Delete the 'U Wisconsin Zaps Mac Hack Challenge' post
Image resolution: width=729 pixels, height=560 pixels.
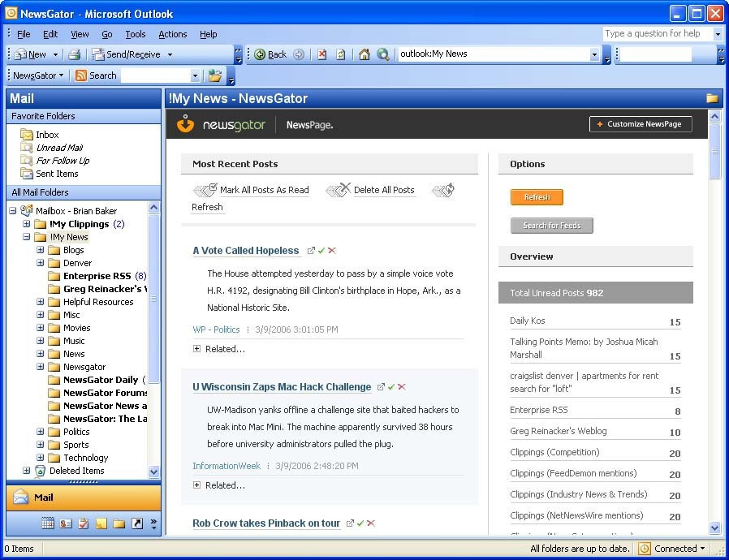[402, 386]
